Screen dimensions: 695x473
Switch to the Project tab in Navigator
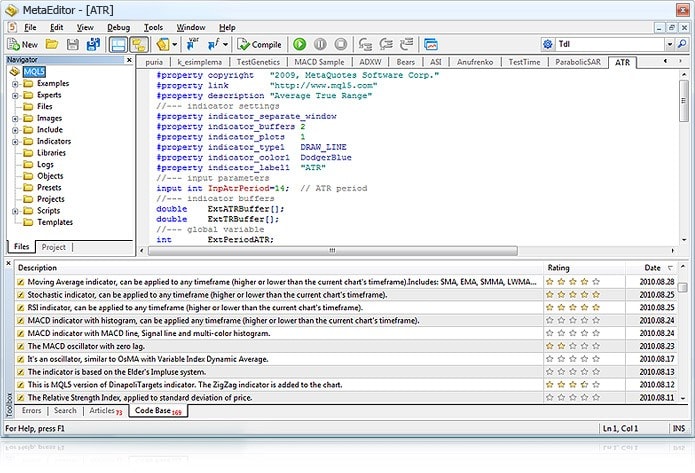click(53, 247)
